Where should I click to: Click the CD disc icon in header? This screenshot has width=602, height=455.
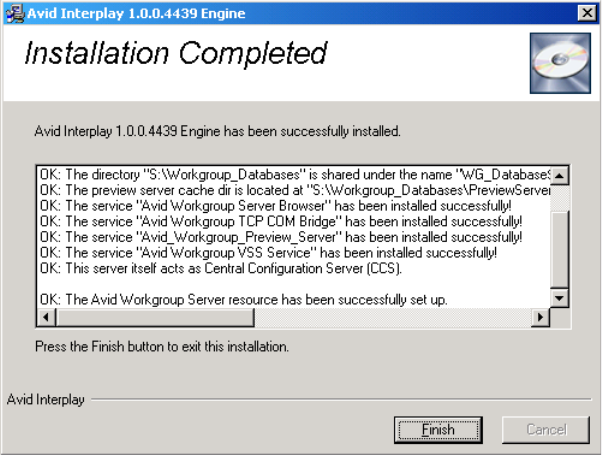pyautogui.click(x=553, y=63)
